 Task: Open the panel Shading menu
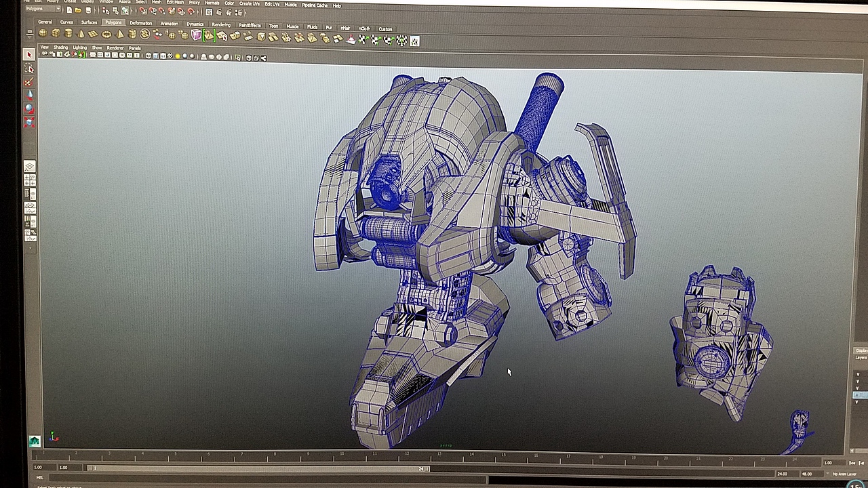coord(60,47)
